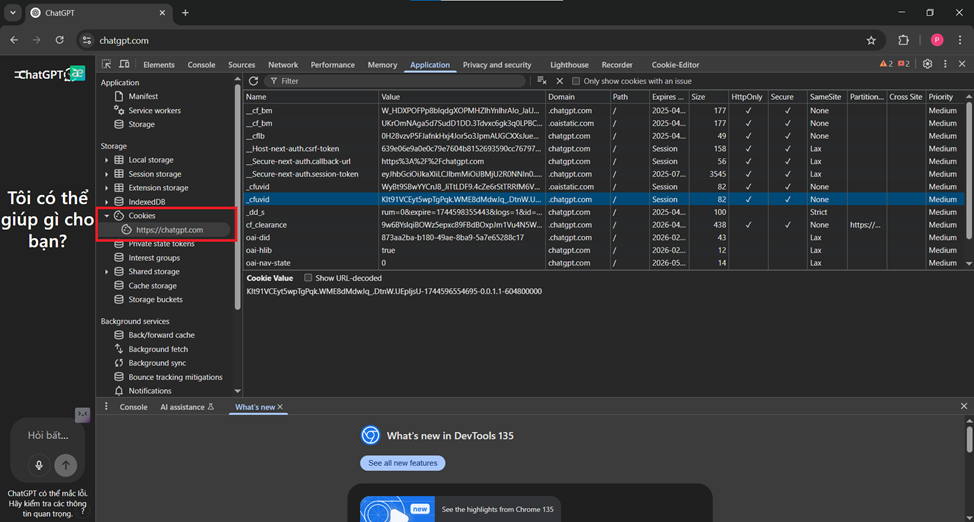Reload the chatgpt.com page

tap(60, 40)
